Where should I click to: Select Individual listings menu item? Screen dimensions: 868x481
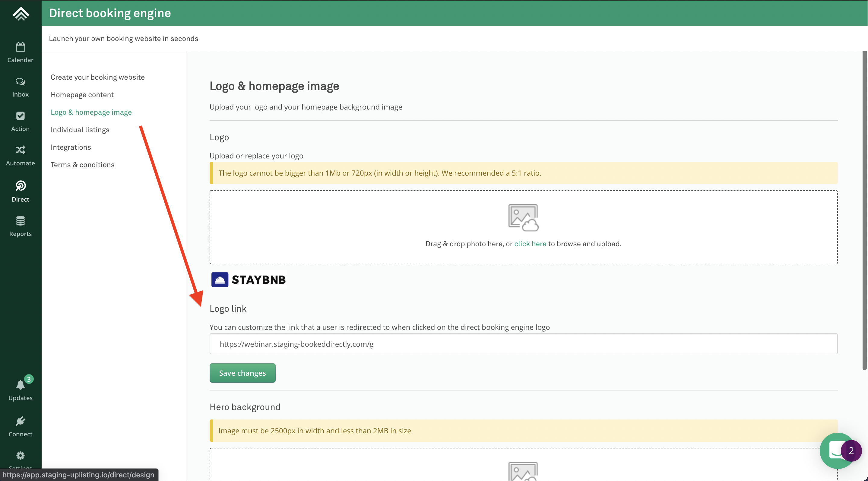pyautogui.click(x=80, y=130)
